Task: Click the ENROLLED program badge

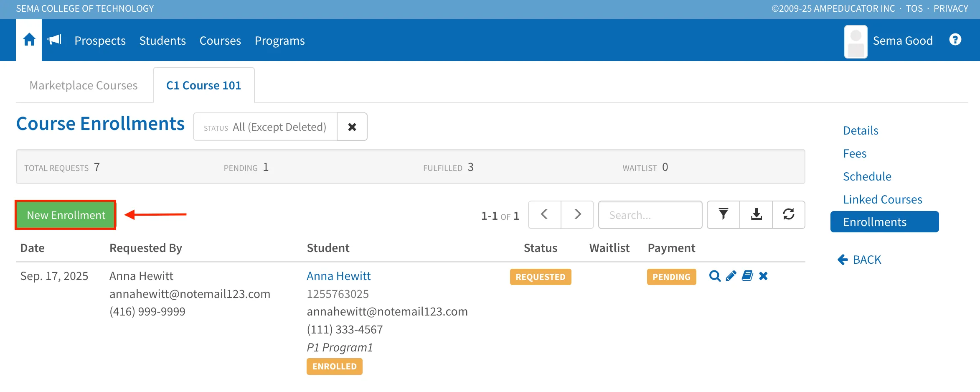Action: click(335, 367)
